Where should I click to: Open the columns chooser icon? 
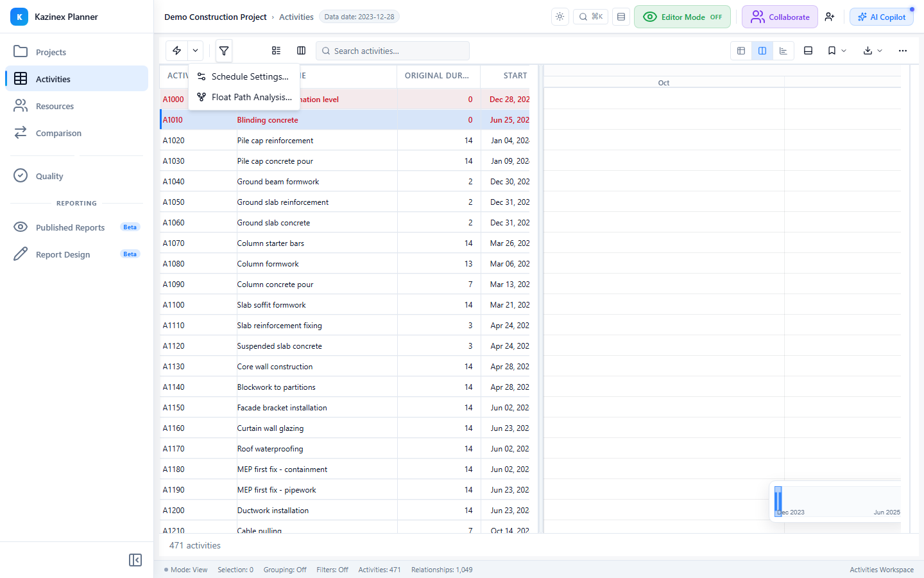click(301, 51)
